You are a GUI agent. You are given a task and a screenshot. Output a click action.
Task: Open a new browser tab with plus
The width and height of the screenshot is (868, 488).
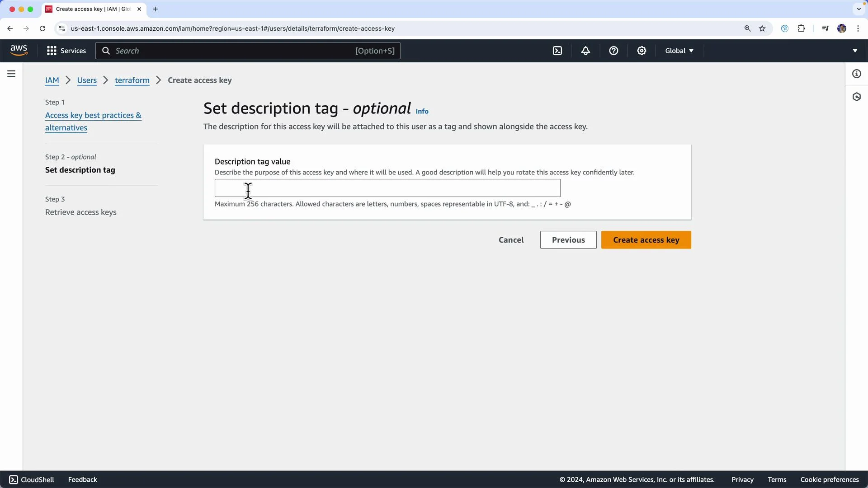[x=156, y=9]
